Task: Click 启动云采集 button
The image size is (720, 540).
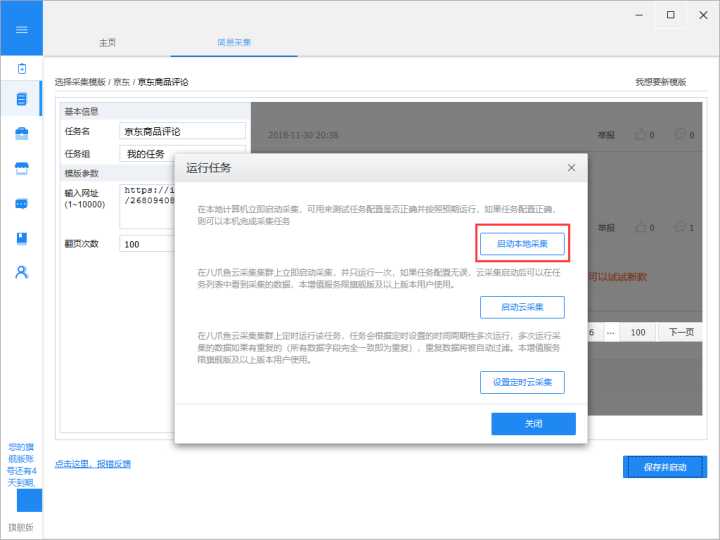Action: (522, 307)
